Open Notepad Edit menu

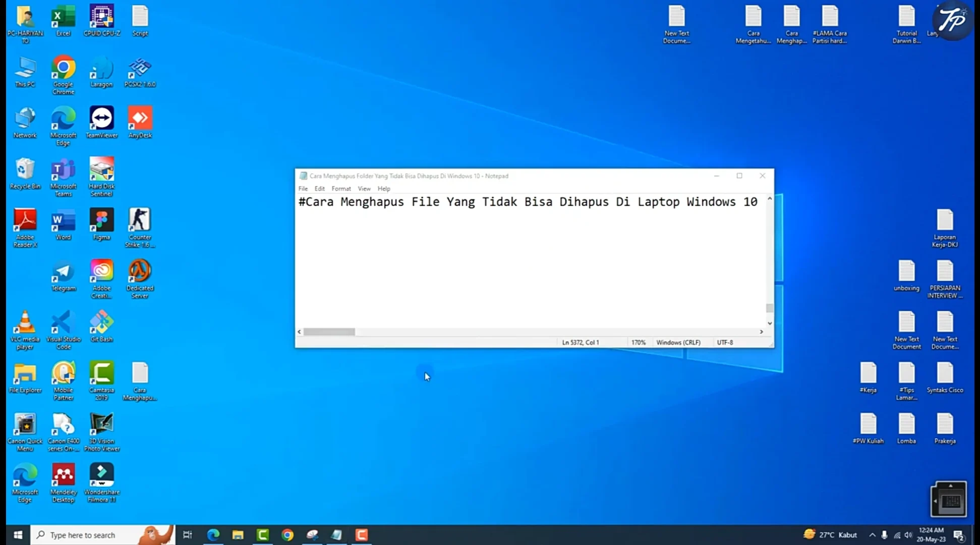(320, 189)
